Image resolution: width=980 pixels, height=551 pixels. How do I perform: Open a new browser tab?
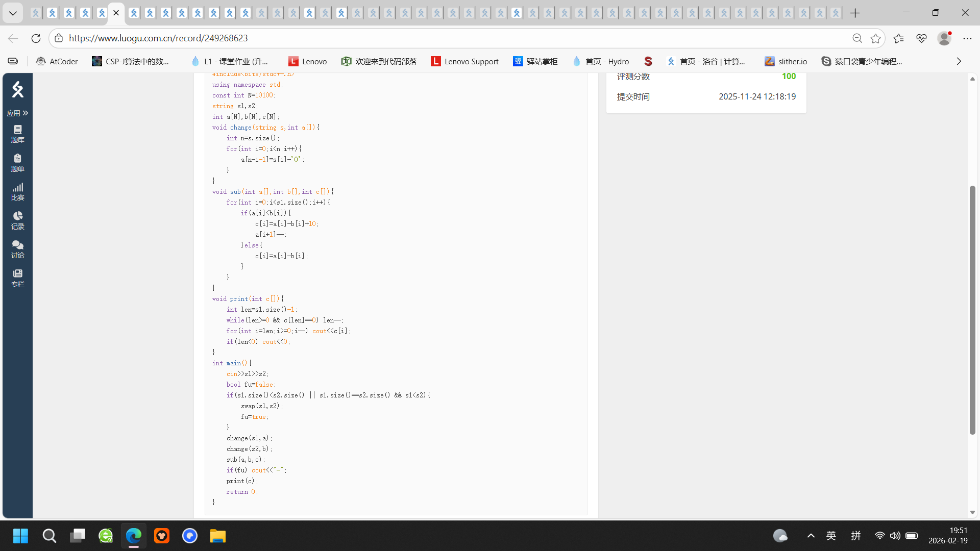855,13
